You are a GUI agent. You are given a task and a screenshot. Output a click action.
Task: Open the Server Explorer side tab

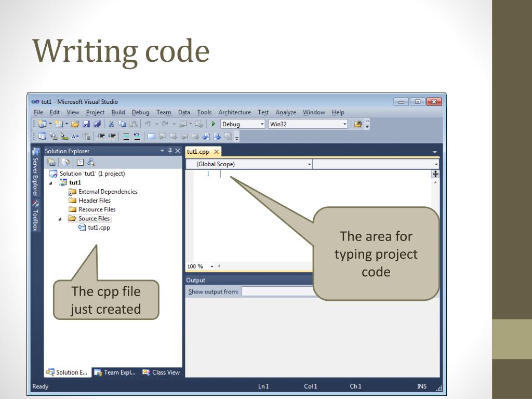pos(35,172)
